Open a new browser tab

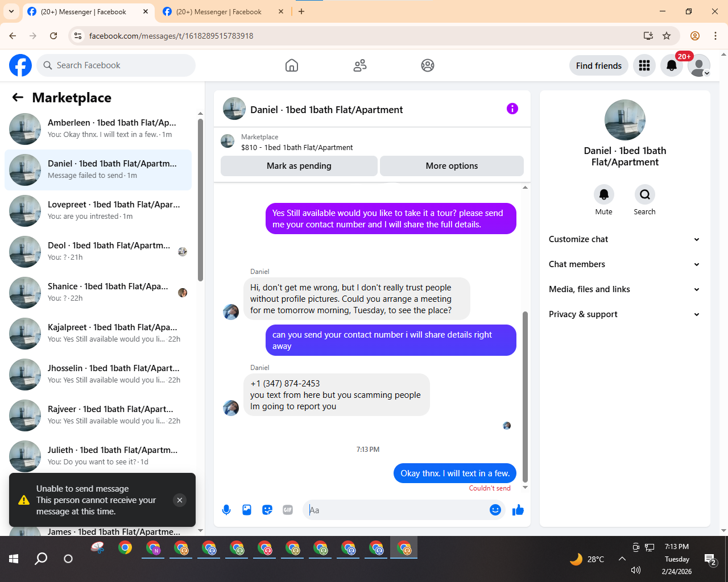[x=301, y=11]
